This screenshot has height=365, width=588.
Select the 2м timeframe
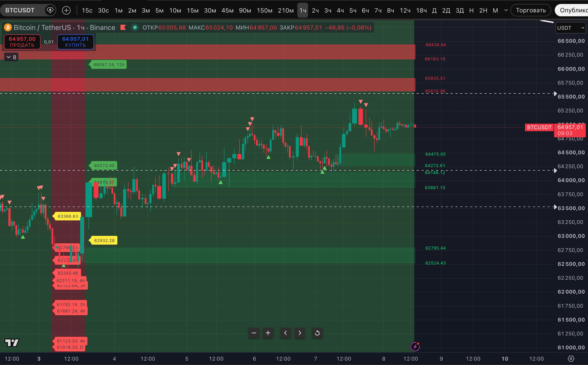tap(132, 10)
